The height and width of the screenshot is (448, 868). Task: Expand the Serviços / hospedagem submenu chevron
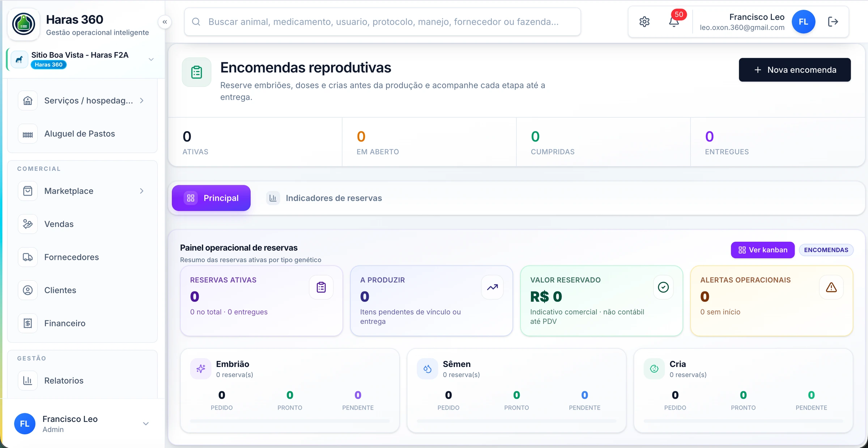[x=142, y=101]
